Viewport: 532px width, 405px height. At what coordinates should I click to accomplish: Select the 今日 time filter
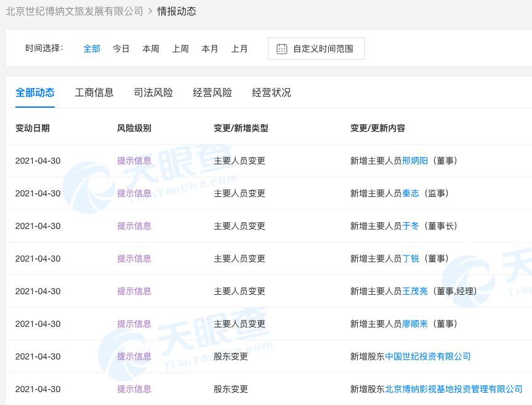pyautogui.click(x=121, y=49)
